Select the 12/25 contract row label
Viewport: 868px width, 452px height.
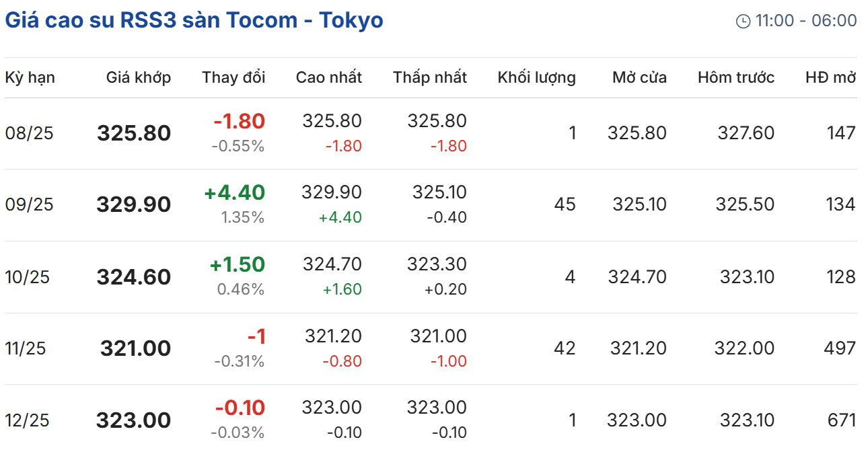pos(28,420)
